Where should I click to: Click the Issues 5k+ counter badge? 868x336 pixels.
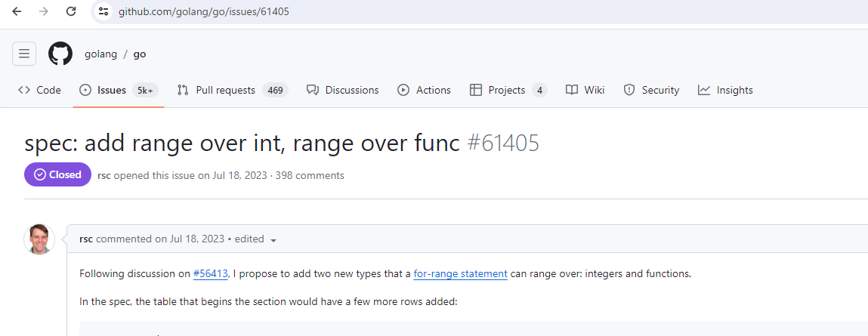[x=146, y=90]
